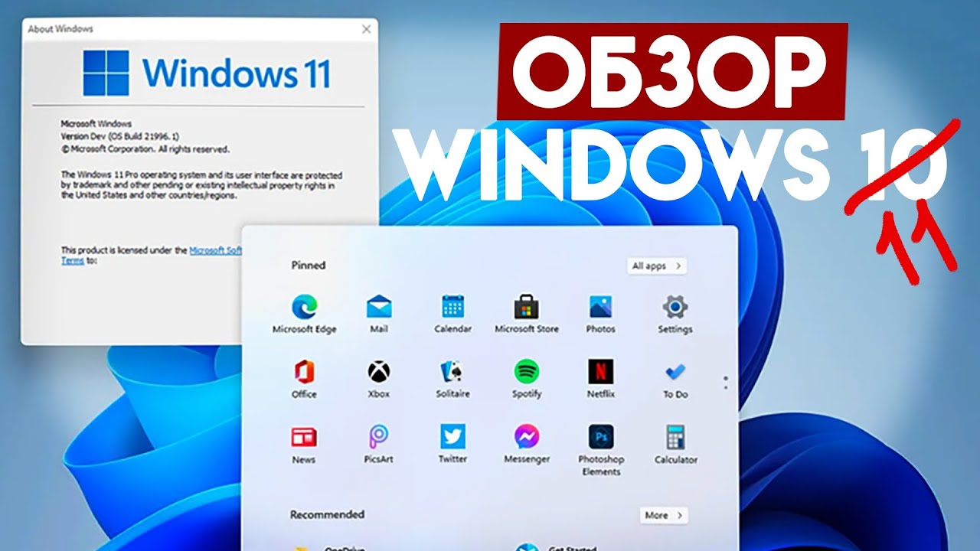Launch PicsArt from pinned apps
980x551 pixels.
coord(378,445)
